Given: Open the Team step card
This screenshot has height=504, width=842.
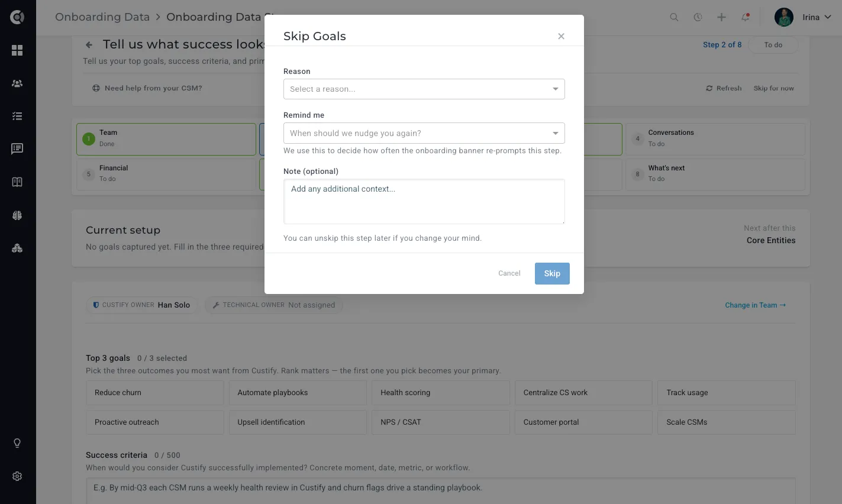Looking at the screenshot, I should pyautogui.click(x=166, y=139).
